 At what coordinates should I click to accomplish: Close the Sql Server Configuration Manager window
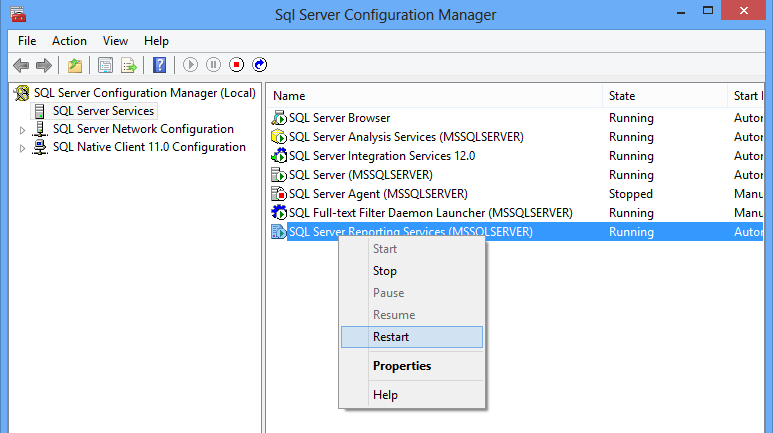(743, 10)
